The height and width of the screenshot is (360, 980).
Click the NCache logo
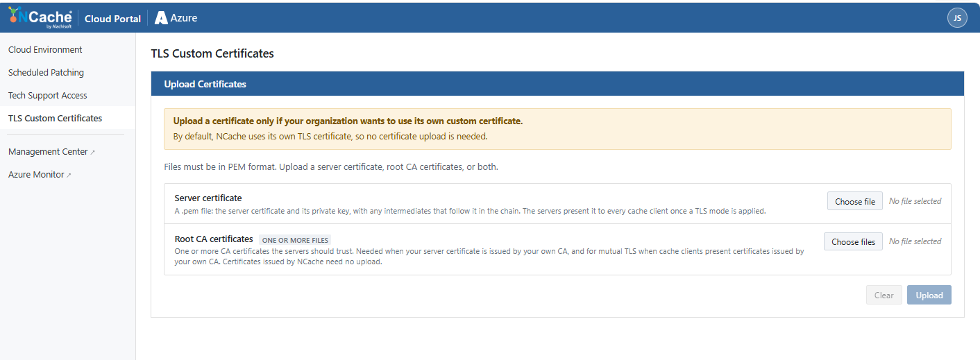click(40, 18)
